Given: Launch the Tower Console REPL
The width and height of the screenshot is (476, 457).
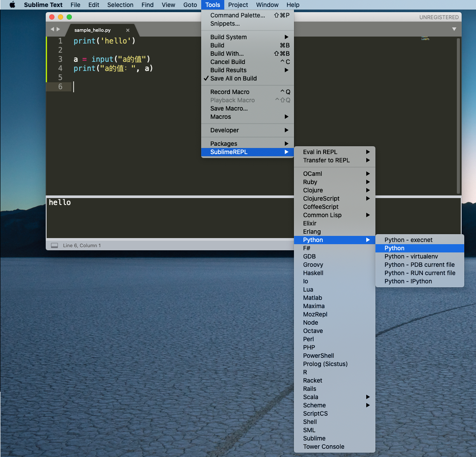Looking at the screenshot, I should [334, 447].
